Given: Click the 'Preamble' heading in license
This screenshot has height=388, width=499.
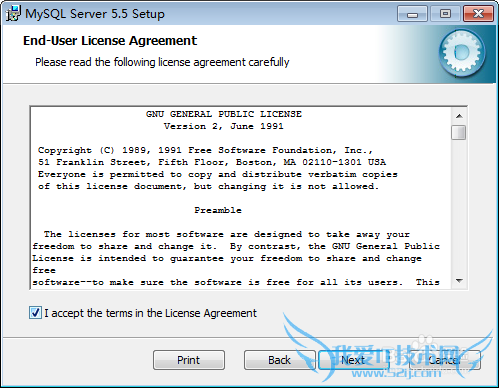Looking at the screenshot, I should point(218,210).
